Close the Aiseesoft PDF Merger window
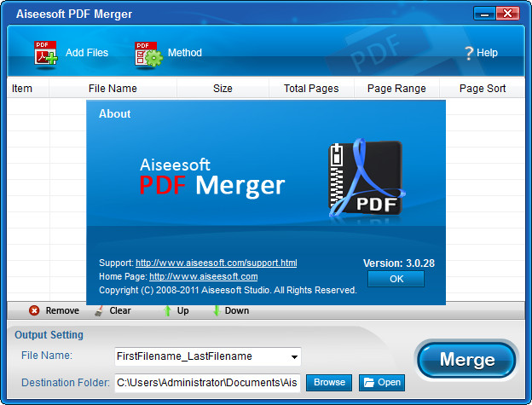Screen dimensions: 532x405 pyautogui.click(x=507, y=14)
